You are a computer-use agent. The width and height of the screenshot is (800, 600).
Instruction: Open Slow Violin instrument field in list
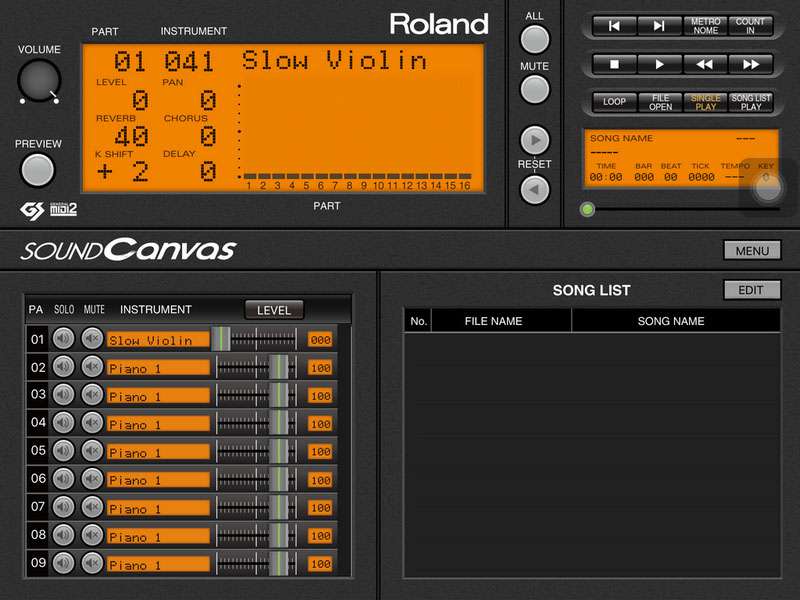coord(158,340)
